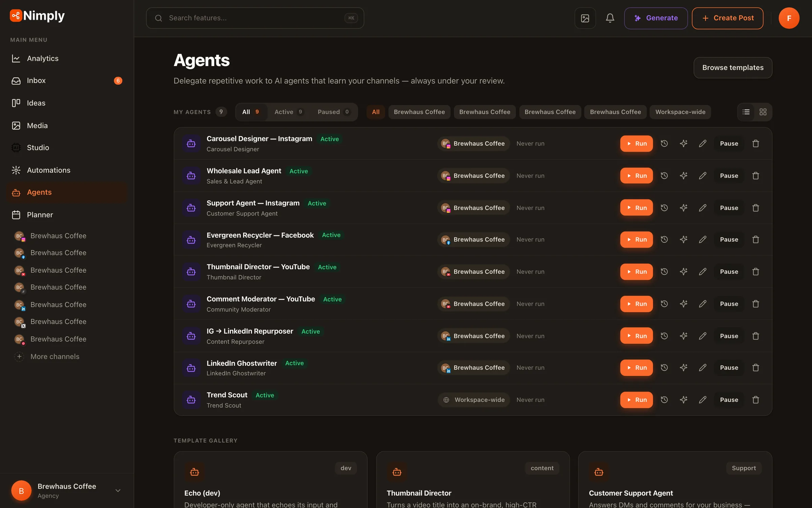Click sparkle icon for Comment Moderator row
Viewport: 812px width, 508px height.
(683, 304)
